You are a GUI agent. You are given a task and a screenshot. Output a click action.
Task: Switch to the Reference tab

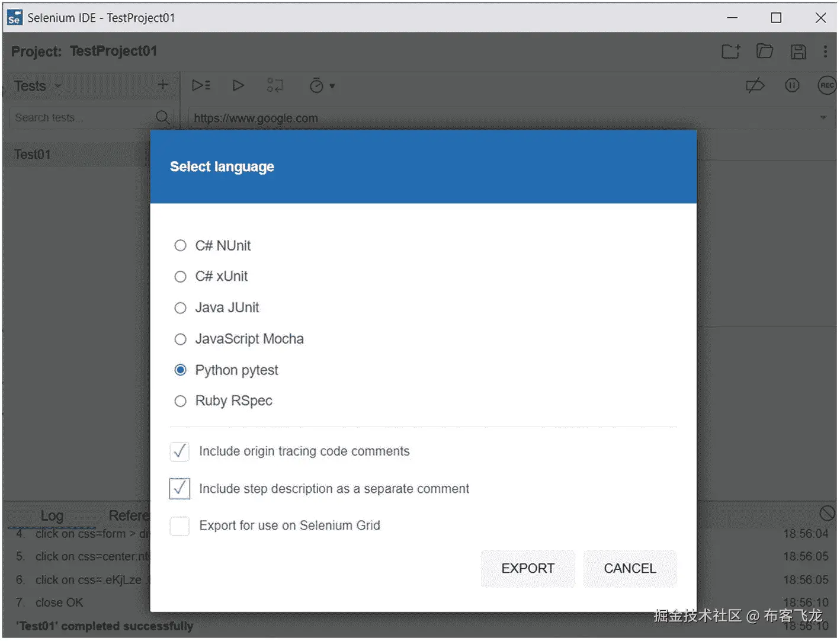tap(129, 516)
